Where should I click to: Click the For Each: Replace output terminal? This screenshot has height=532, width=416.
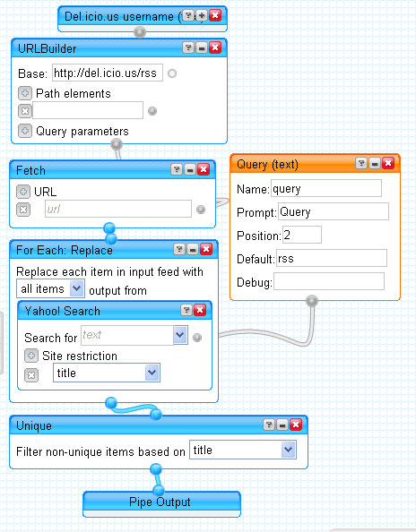coord(111,403)
